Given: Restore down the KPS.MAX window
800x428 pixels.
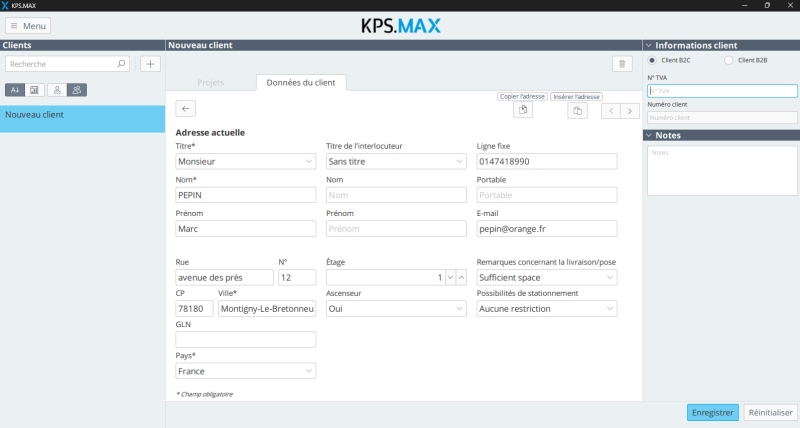Looking at the screenshot, I should pos(767,5).
